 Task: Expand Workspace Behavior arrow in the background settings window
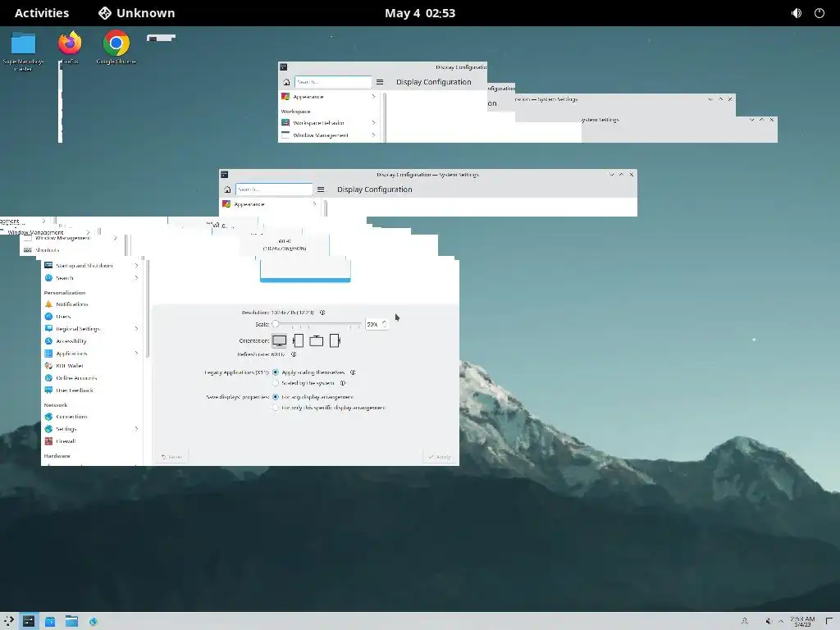coord(373,123)
